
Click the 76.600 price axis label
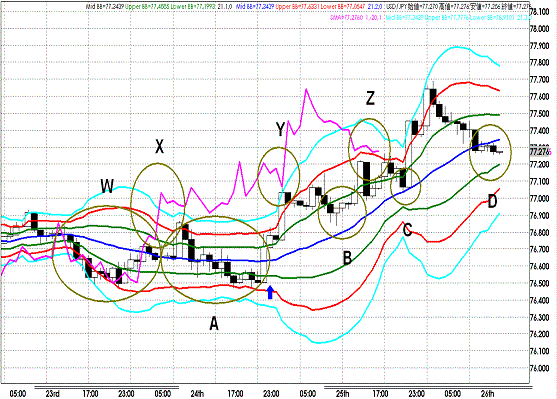coord(540,266)
